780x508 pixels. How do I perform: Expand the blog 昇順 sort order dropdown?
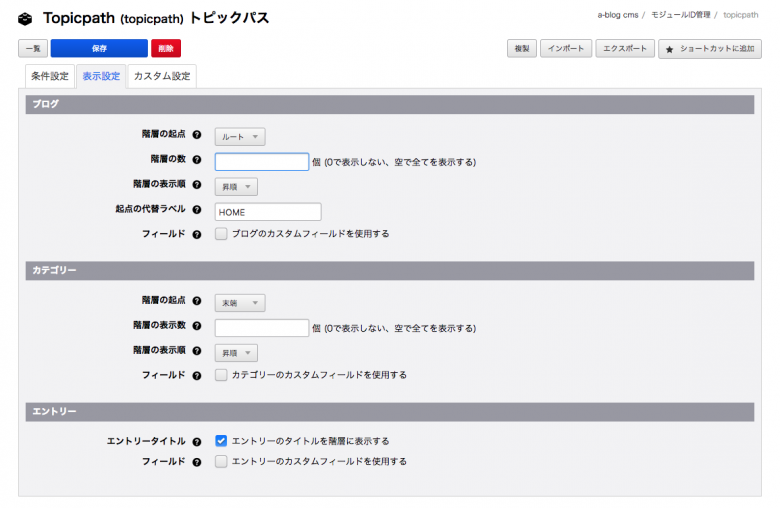pos(236,186)
